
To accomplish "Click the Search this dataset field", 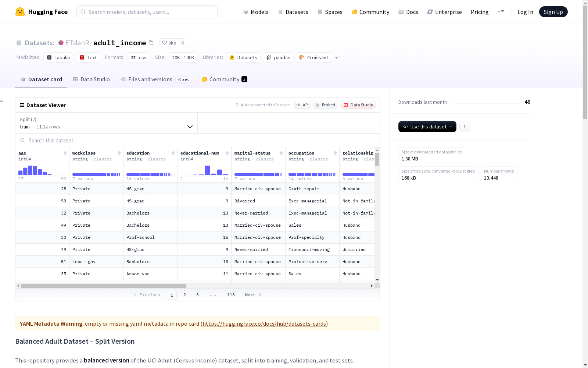I will tap(198, 141).
